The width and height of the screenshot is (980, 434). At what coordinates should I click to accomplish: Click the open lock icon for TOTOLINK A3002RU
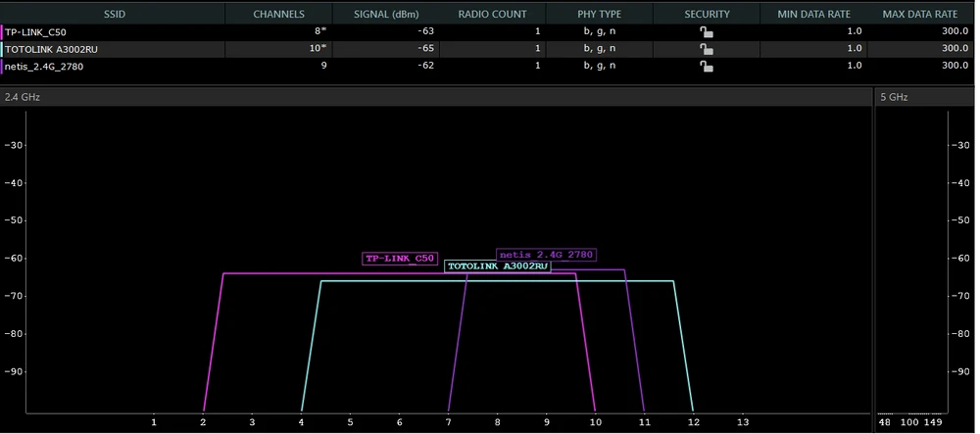click(x=706, y=49)
